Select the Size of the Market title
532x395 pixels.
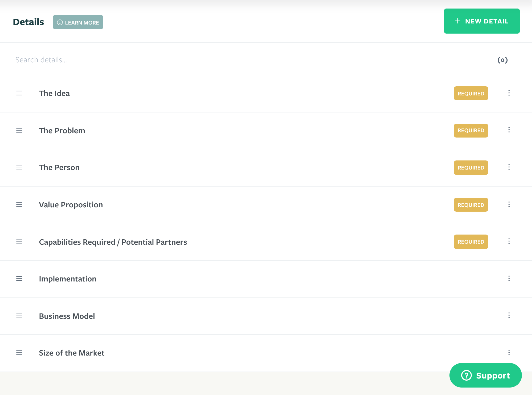[72, 353]
